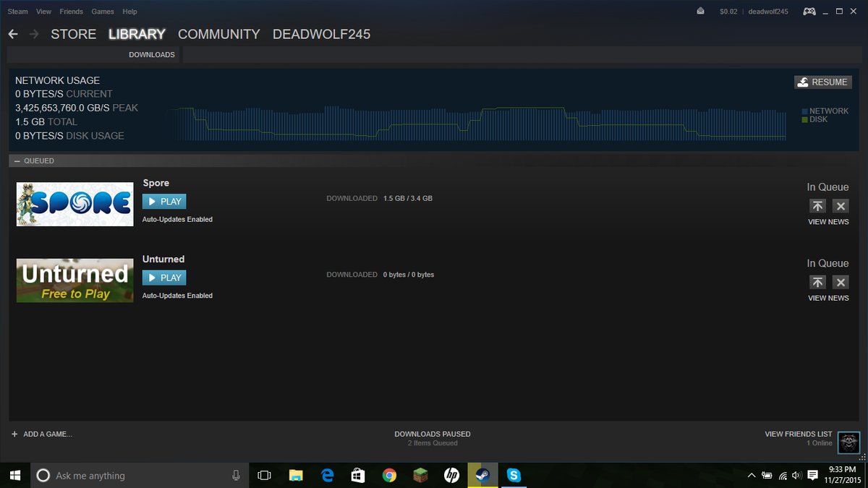The image size is (868, 488).
Task: Open the Wi-Fi network tray icon
Action: (783, 475)
